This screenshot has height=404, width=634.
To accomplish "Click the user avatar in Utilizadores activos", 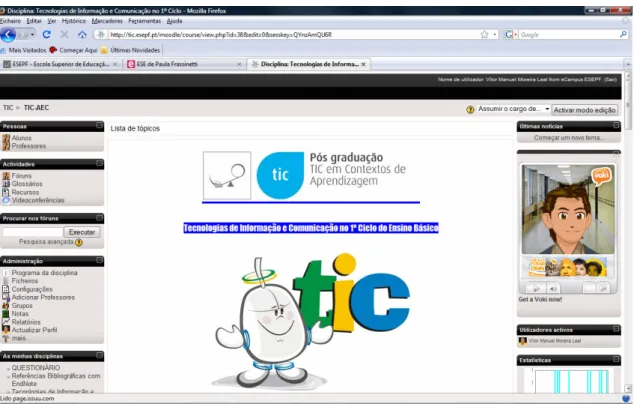I will click(523, 341).
